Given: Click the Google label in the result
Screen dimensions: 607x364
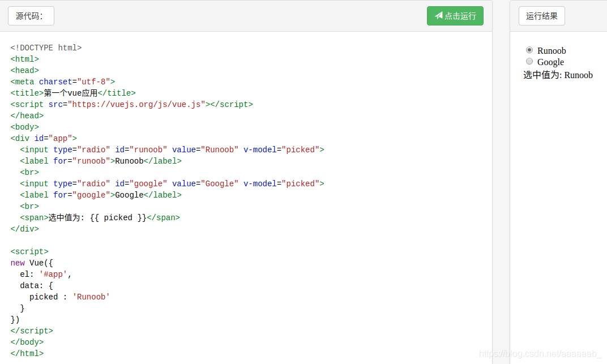Looking at the screenshot, I should pos(550,62).
